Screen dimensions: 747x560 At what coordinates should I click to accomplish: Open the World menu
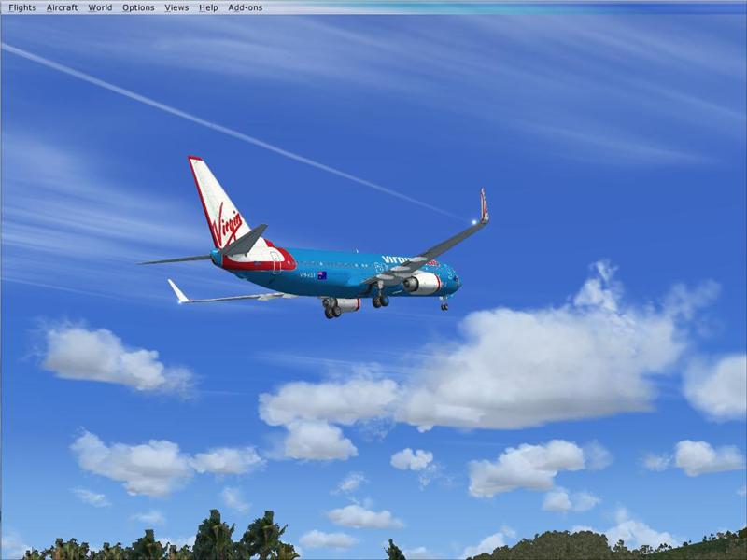[x=100, y=7]
